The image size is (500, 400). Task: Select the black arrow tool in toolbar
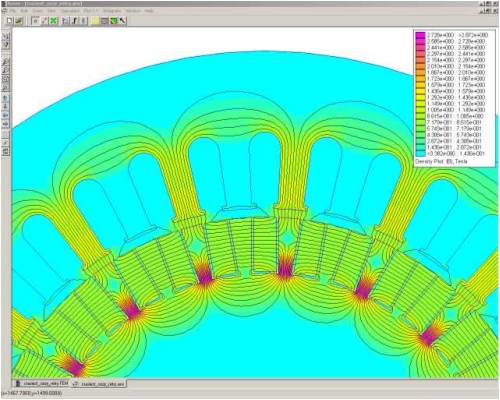click(123, 21)
